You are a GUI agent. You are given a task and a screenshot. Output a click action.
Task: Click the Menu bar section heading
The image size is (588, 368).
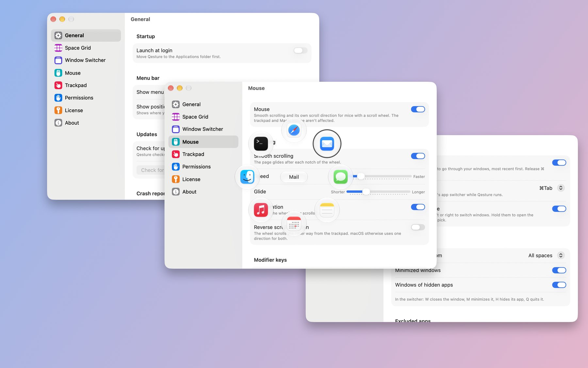(x=148, y=78)
